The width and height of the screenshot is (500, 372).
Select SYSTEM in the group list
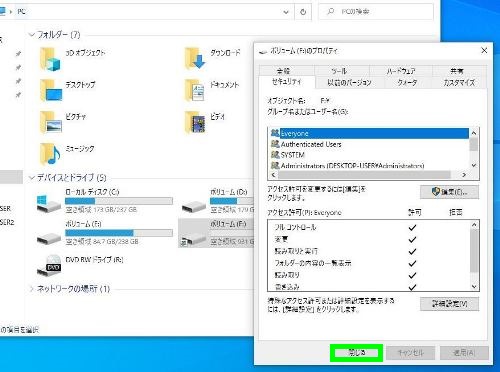coord(369,155)
